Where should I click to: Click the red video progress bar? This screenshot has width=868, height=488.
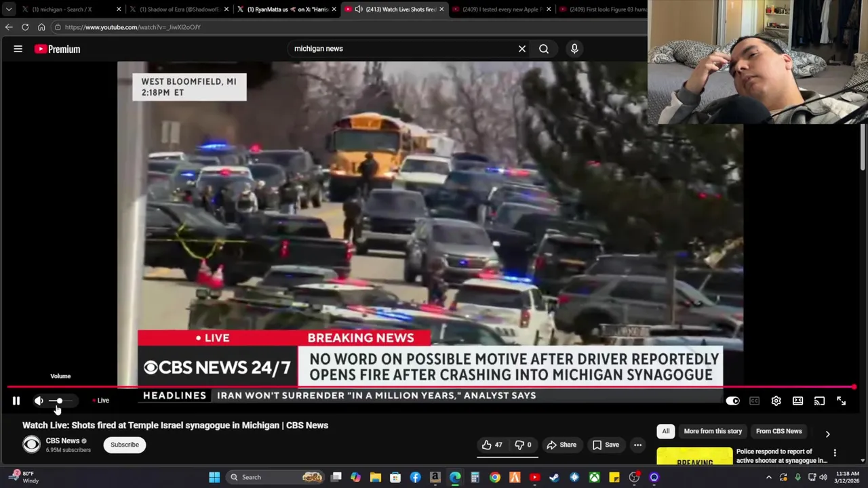point(431,387)
